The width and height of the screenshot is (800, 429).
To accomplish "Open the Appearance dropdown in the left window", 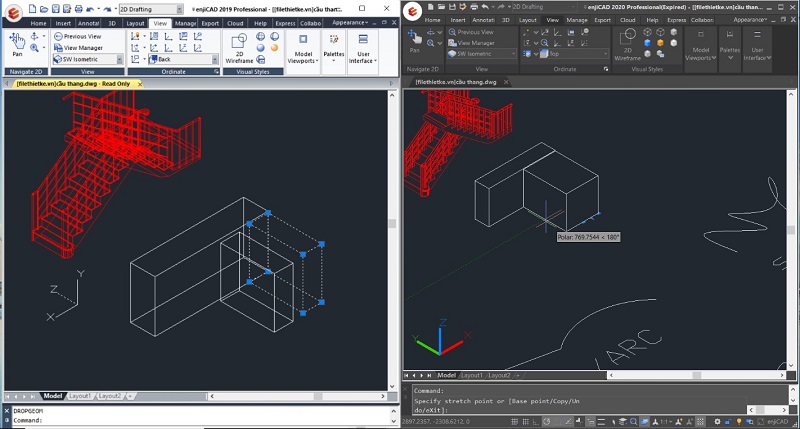I will tap(350, 22).
